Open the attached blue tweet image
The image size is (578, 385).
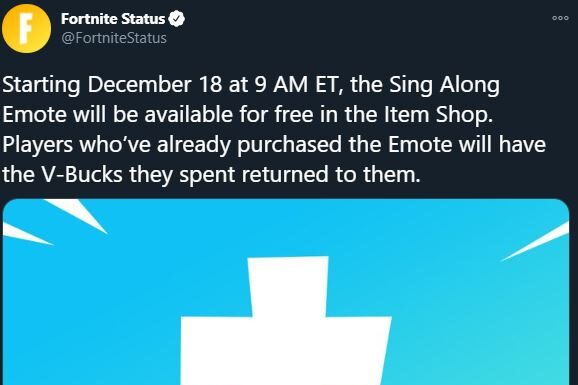(286, 292)
